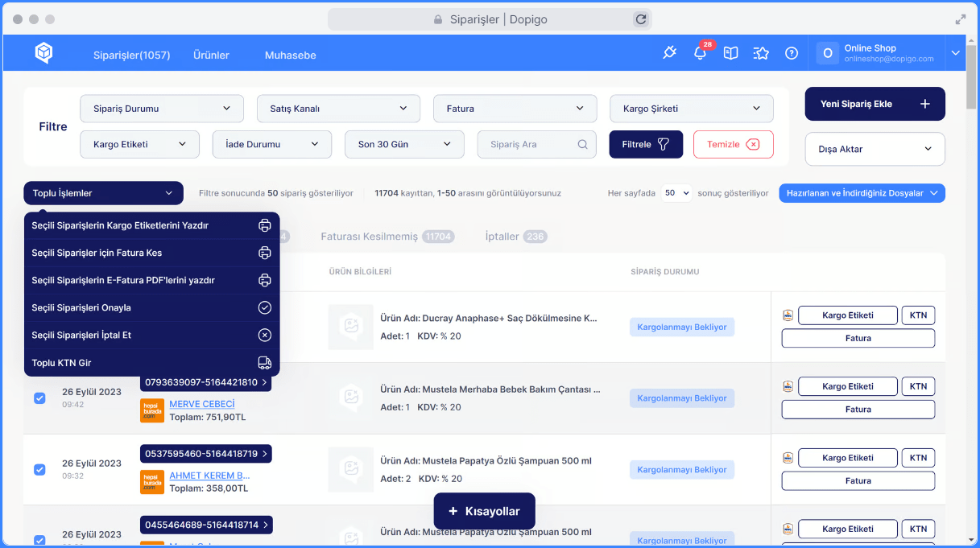
Task: Reload the page in the browser bar
Action: (641, 19)
